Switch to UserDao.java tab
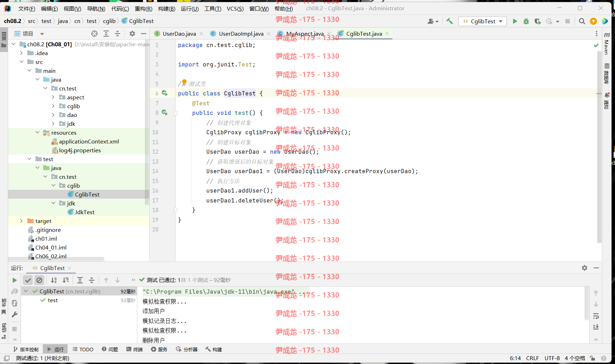615x364 pixels. coord(179,34)
